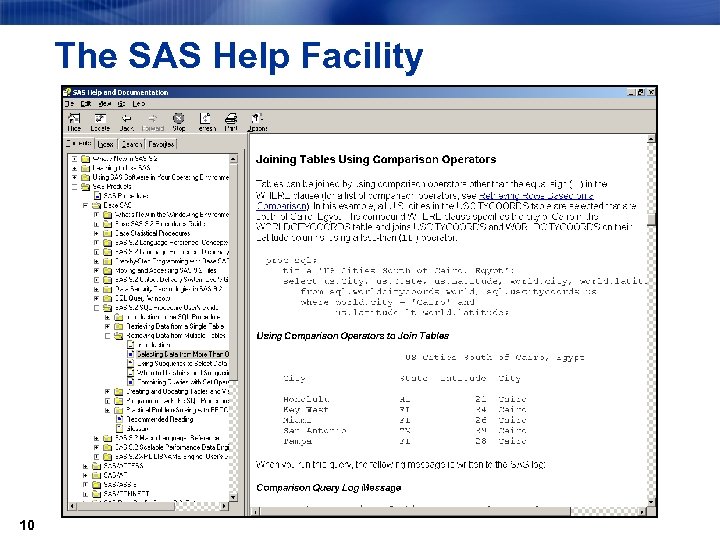Viewport: 720px width, 540px height.
Task: Expand SAS 9.2 Macro Language Reference node
Action: pos(96,438)
